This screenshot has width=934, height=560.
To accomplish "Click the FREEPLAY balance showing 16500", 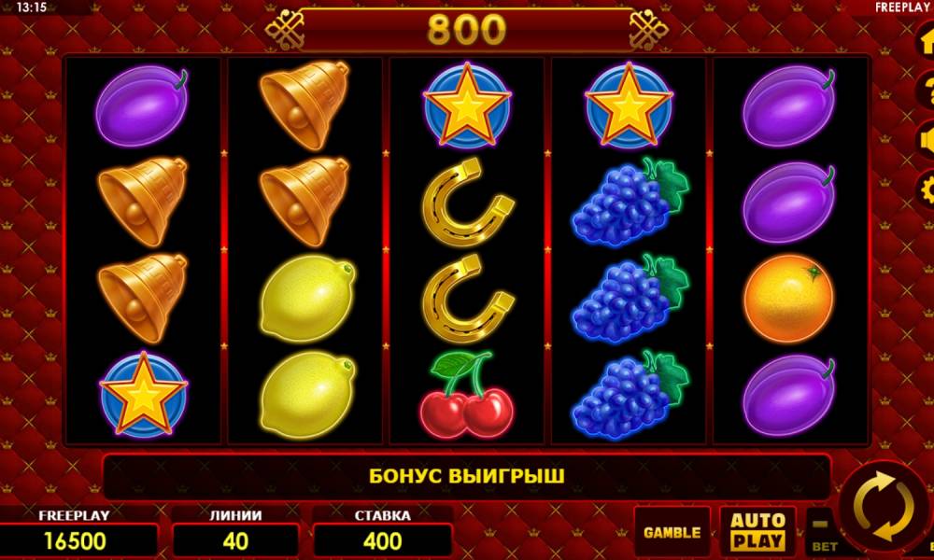I will (x=75, y=541).
